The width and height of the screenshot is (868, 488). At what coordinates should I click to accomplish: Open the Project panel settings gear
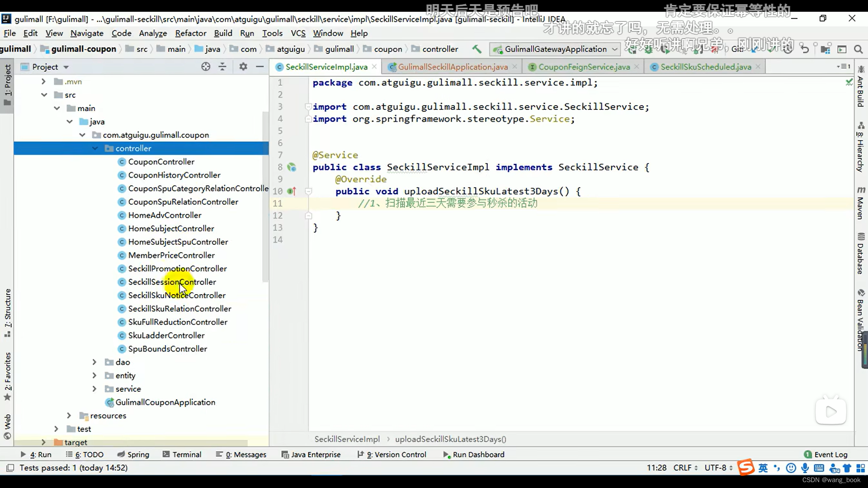(243, 67)
